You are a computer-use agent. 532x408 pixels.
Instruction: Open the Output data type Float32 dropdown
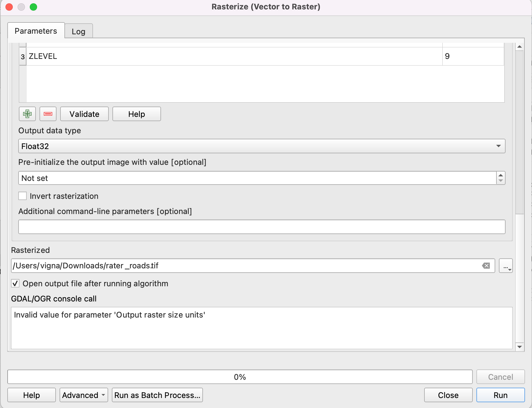(262, 146)
